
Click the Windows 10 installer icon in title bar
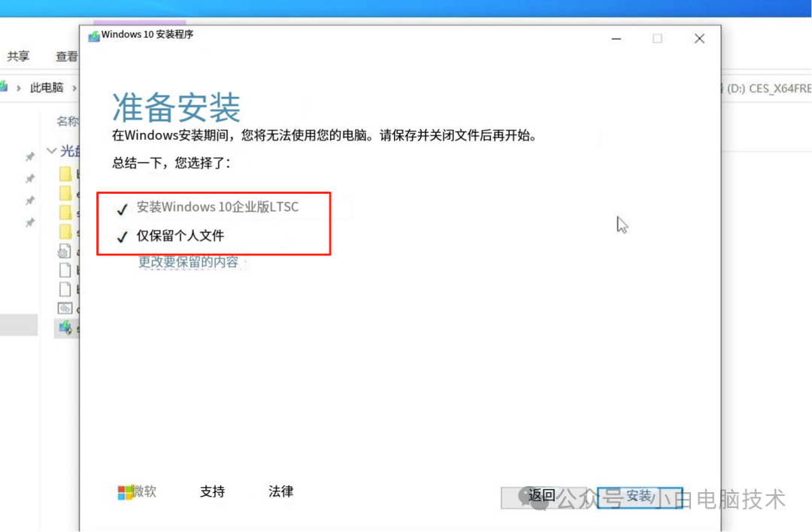point(94,35)
